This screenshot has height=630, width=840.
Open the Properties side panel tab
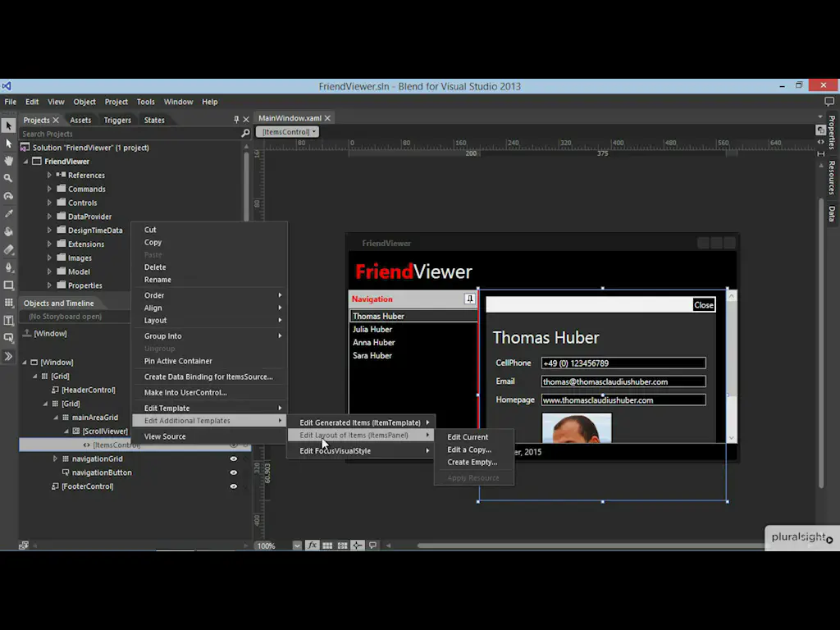click(x=832, y=132)
